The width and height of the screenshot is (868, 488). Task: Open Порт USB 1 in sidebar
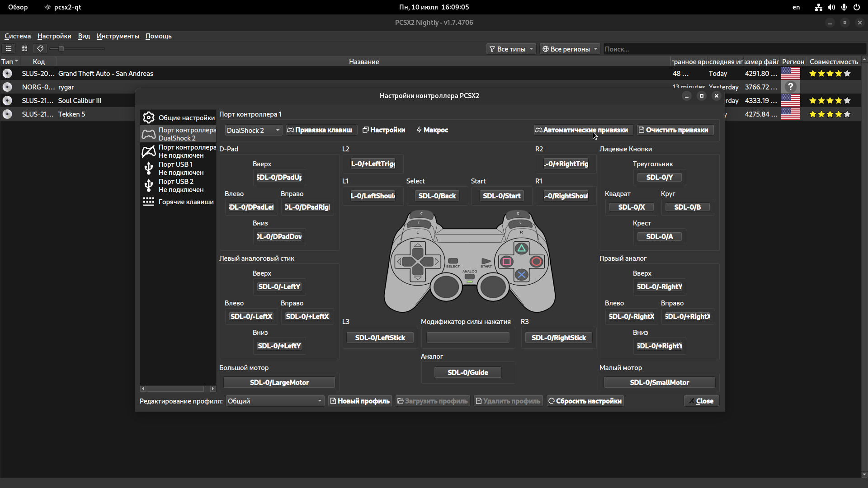pyautogui.click(x=179, y=169)
